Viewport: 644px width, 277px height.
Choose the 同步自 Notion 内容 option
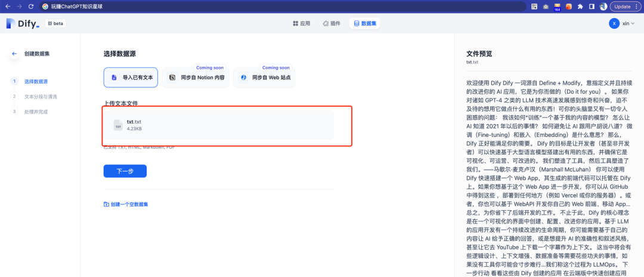pos(195,77)
